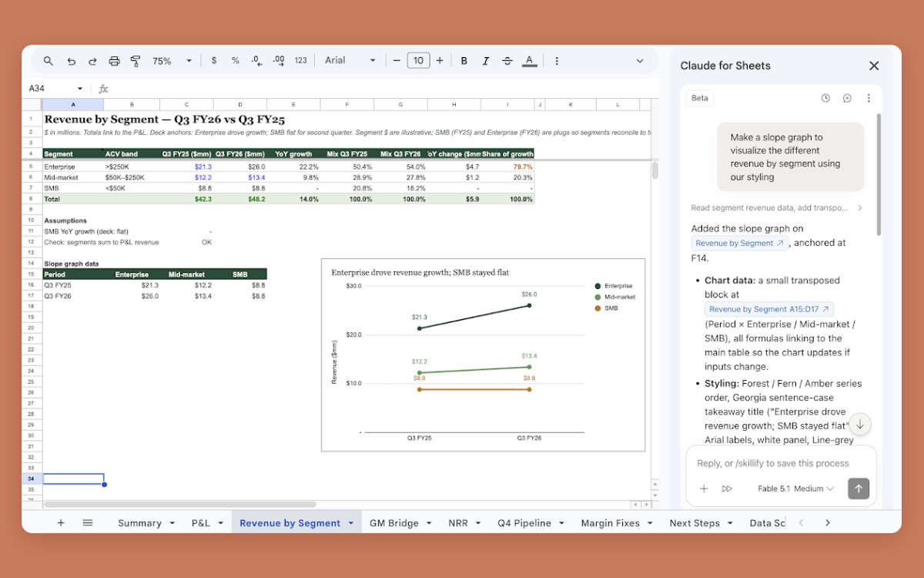
Task: Add a new sheet with plus icon
Action: 61,523
